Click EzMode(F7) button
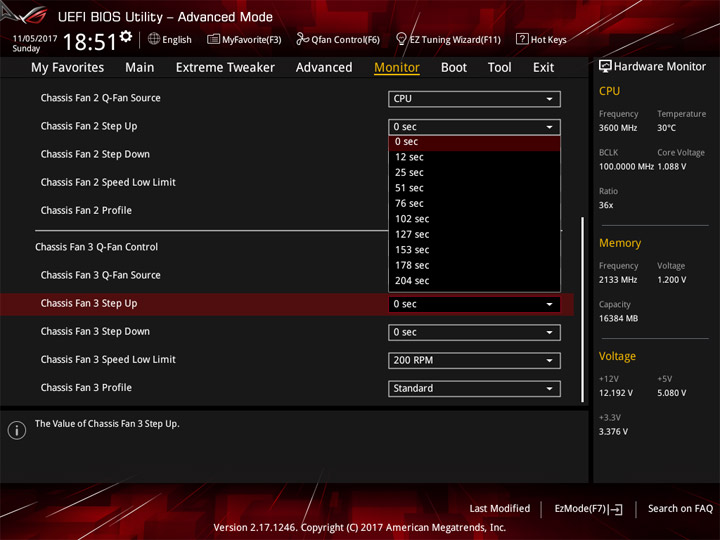The width and height of the screenshot is (720, 540). (x=589, y=509)
